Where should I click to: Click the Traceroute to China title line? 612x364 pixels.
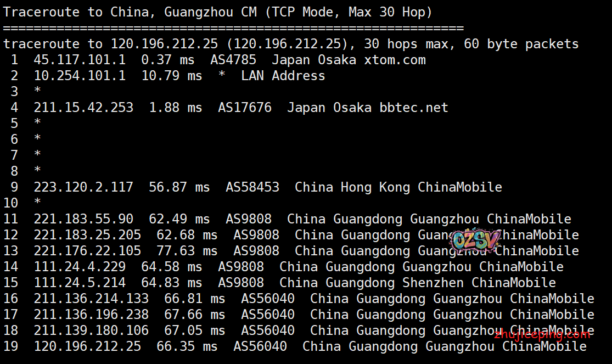tap(217, 12)
